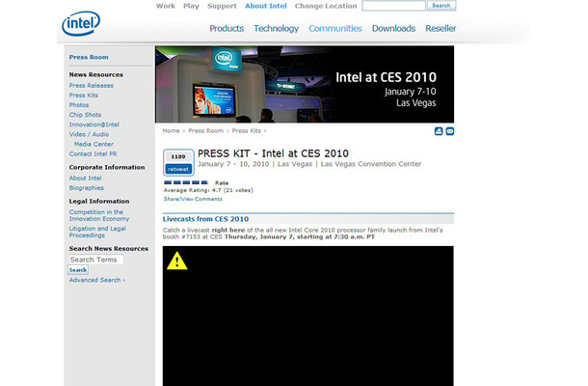The width and height of the screenshot is (588, 386).
Task: Open the Products navigation tab
Action: pos(227,29)
